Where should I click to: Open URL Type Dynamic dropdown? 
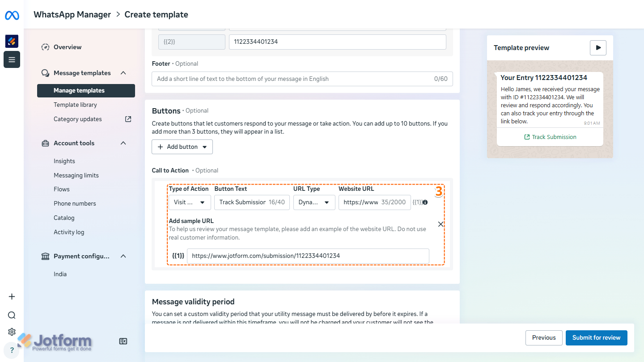[314, 202]
